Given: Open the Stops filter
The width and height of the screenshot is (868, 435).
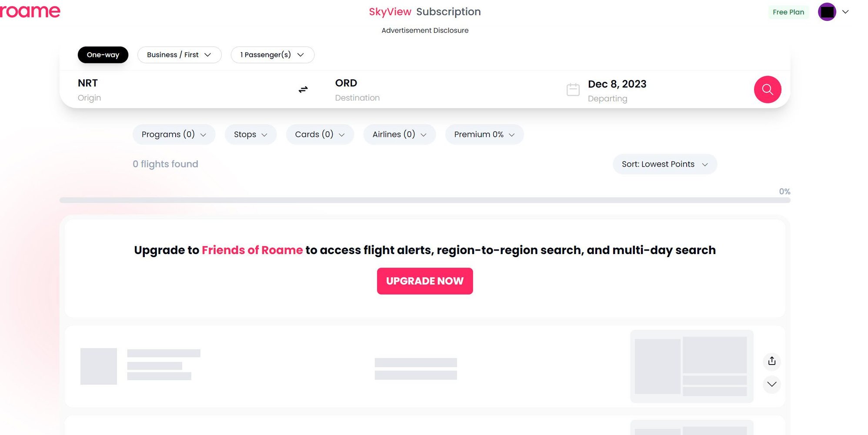Looking at the screenshot, I should click(x=250, y=134).
